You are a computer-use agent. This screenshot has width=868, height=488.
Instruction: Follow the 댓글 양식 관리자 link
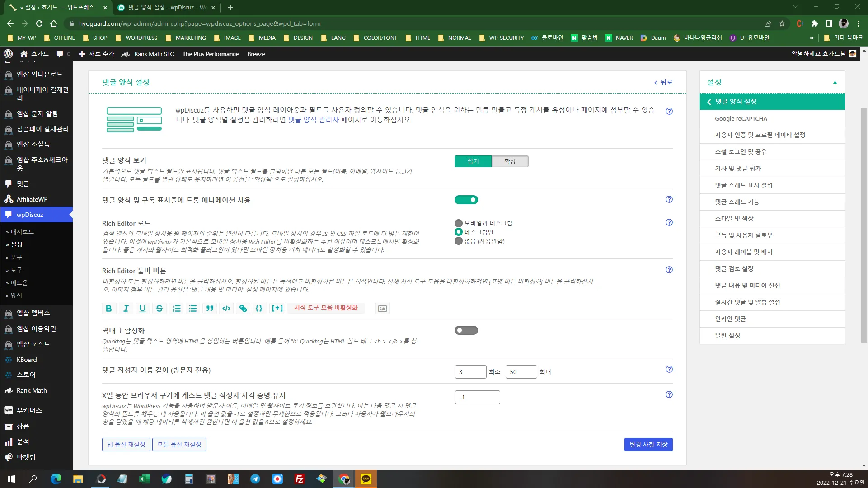click(314, 120)
